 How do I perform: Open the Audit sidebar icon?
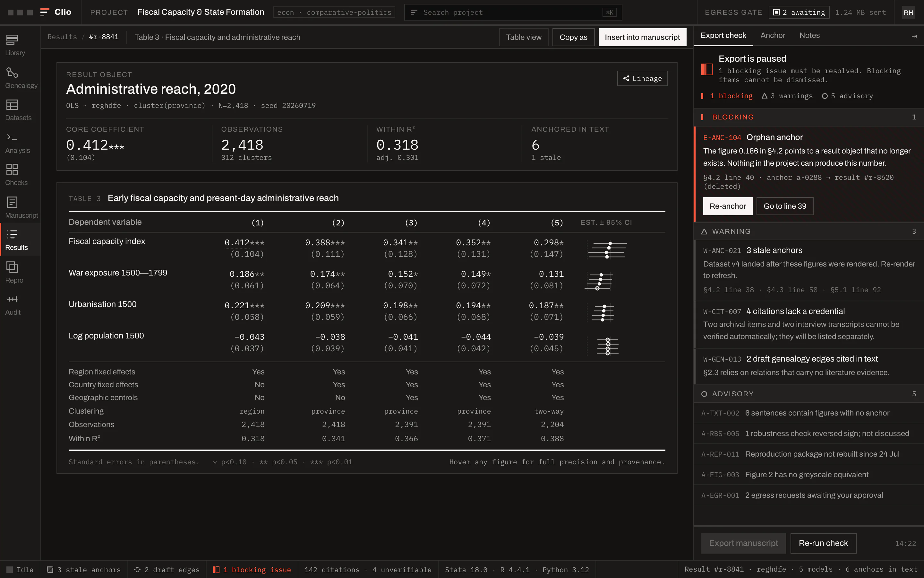coord(12,299)
